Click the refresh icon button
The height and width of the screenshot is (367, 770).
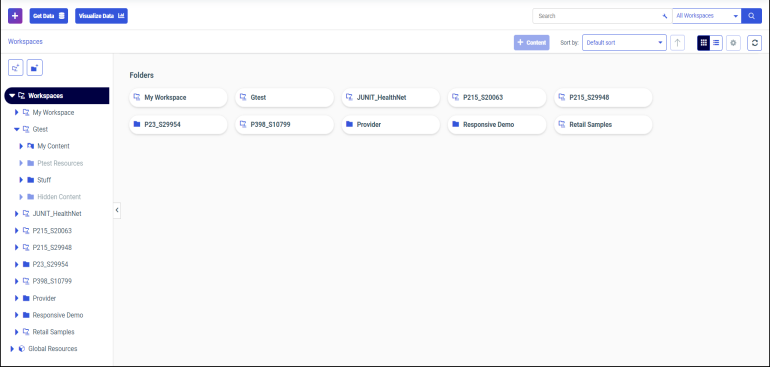754,43
